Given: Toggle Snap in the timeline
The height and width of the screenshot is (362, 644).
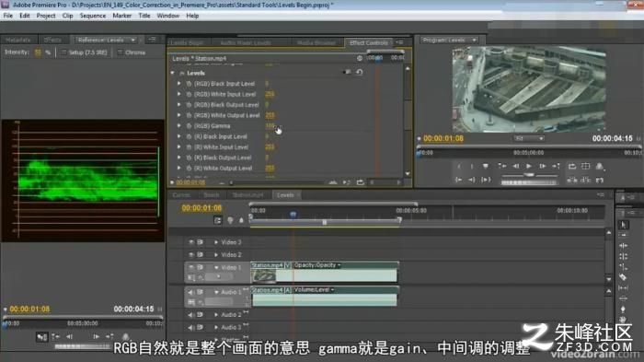Looking at the screenshot, I should [218, 220].
